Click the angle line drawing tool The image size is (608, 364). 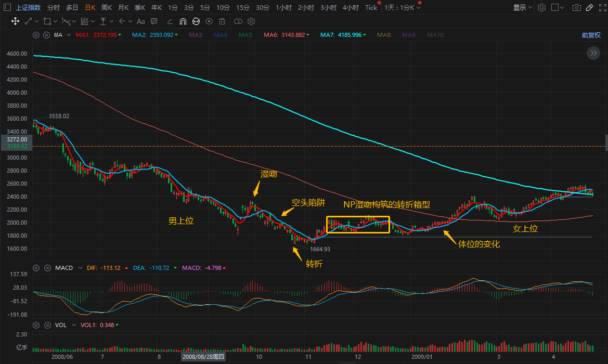coord(170,21)
